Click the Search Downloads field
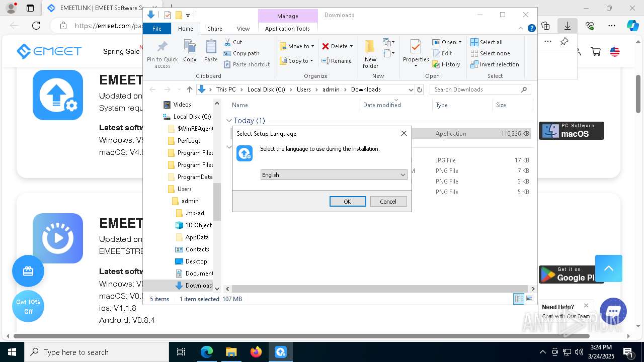This screenshot has height=362, width=644. (480, 89)
